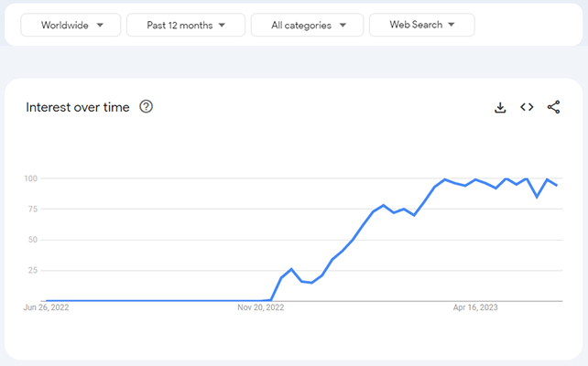Open the Worldwide region dropdown
The width and height of the screenshot is (588, 366).
pos(71,25)
